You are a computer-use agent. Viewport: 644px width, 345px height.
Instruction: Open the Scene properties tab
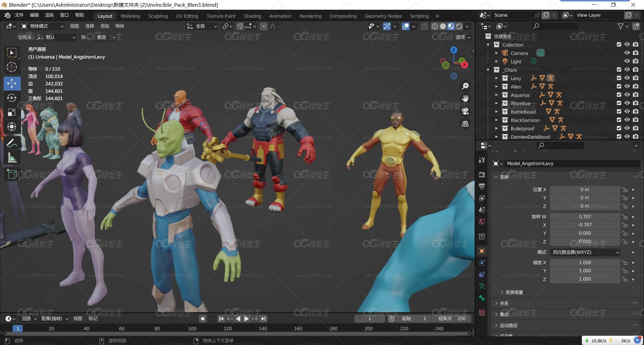482,210
